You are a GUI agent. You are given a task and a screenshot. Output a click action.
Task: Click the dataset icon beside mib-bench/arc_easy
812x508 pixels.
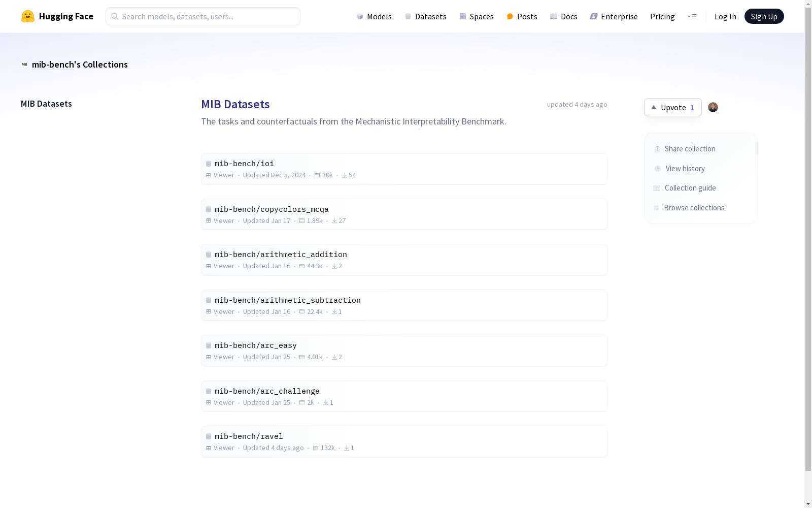209,345
